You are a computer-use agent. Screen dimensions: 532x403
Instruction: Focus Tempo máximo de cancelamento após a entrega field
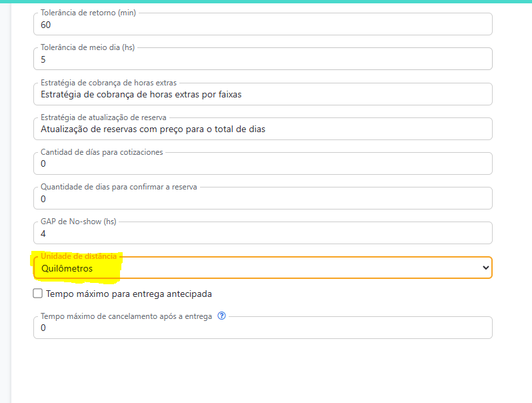pos(263,328)
